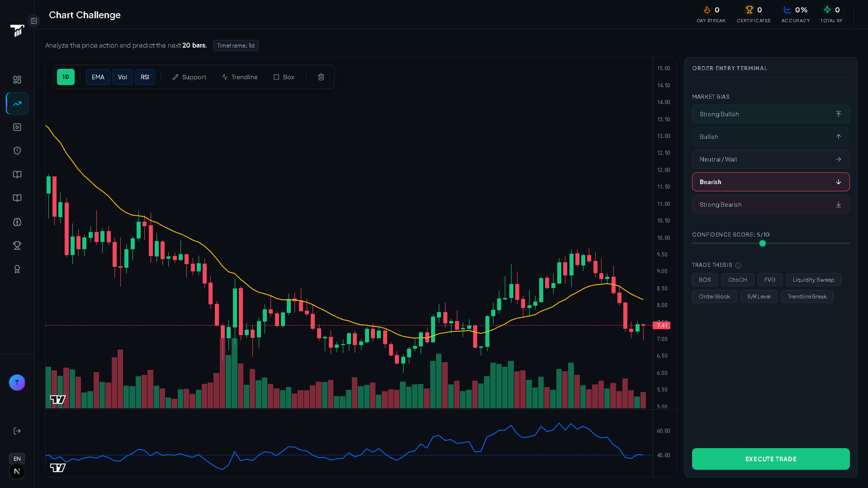Image resolution: width=868 pixels, height=488 pixels.
Task: Click the trade thesis info icon
Action: point(738,265)
